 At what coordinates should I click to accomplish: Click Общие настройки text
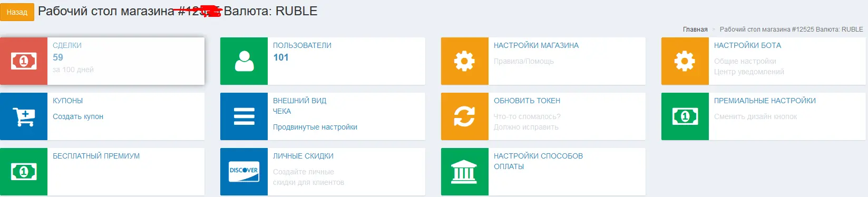coord(745,61)
